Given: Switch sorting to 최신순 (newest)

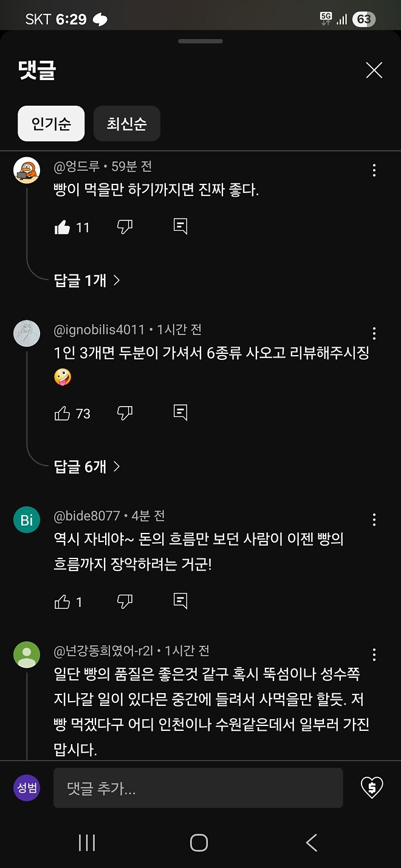Looking at the screenshot, I should 126,123.
